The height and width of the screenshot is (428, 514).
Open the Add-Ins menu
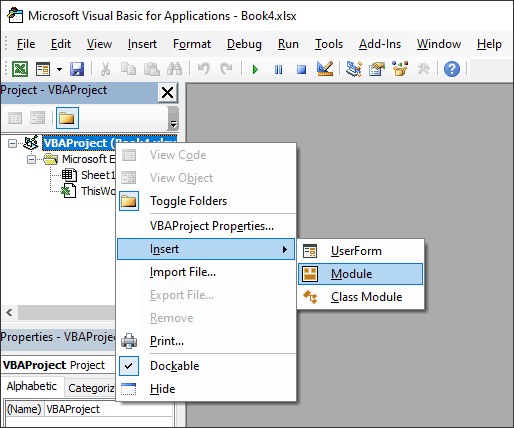click(x=380, y=44)
